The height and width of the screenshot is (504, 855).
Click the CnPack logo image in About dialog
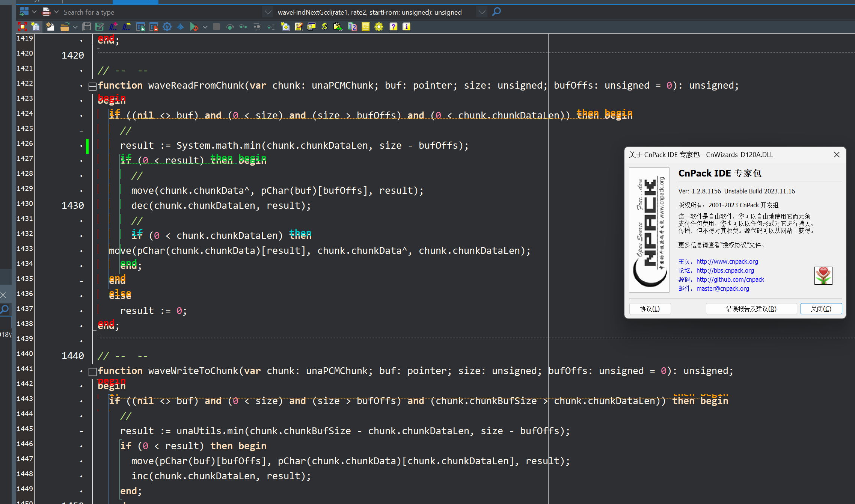point(649,230)
